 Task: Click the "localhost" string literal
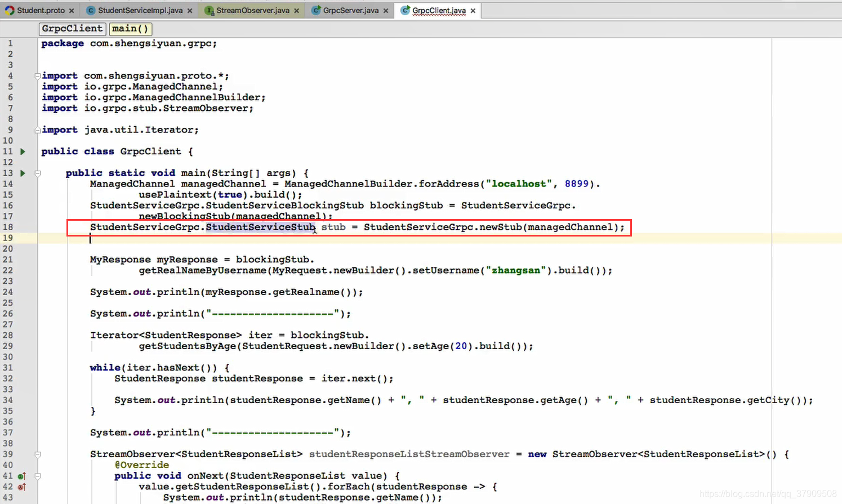pos(519,184)
